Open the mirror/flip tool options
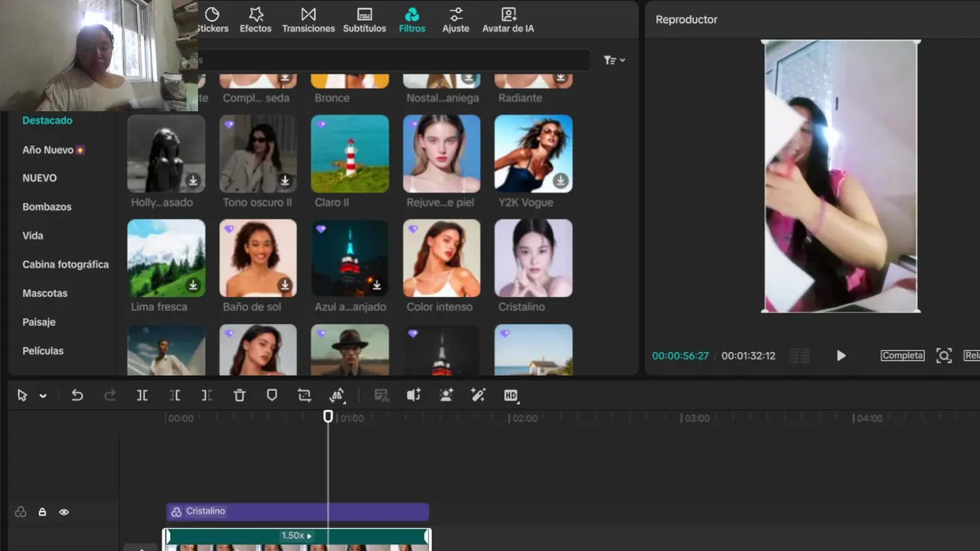Viewport: 980px width, 551px height. [x=337, y=396]
